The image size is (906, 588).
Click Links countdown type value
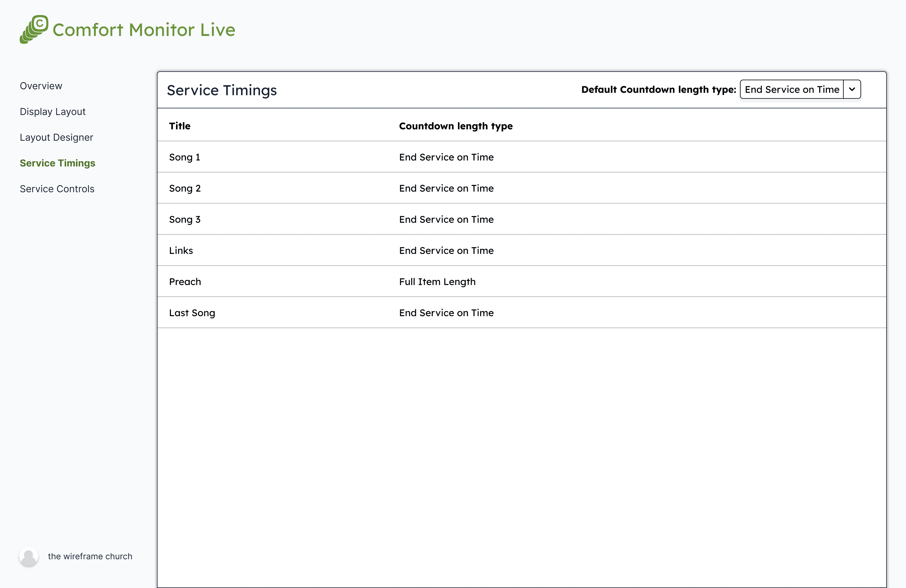446,251
